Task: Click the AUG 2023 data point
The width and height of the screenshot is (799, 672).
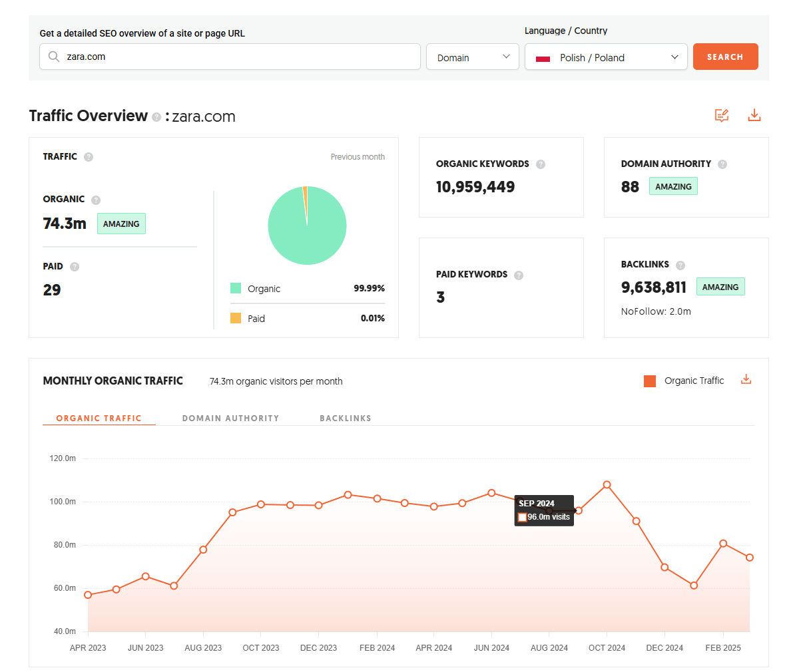Action: click(203, 550)
